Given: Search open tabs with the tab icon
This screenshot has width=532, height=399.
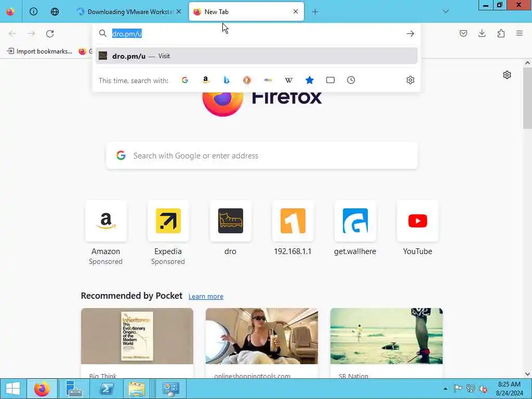Looking at the screenshot, I should [330, 80].
